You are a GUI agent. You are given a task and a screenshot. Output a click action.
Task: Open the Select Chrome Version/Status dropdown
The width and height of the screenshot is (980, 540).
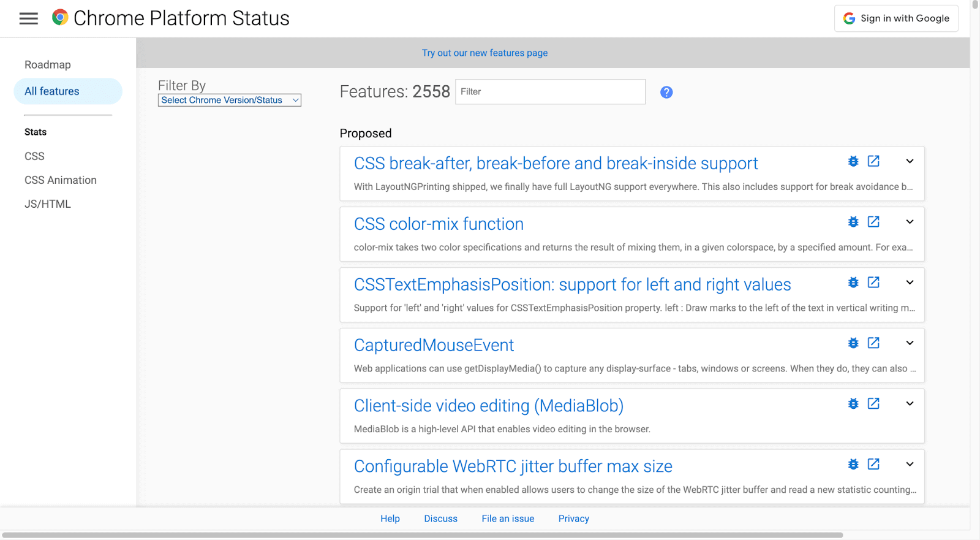(229, 99)
